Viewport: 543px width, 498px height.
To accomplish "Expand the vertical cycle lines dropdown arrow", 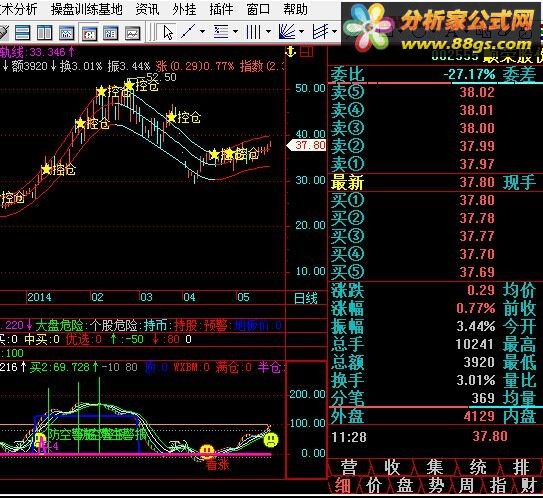I will point(268,32).
